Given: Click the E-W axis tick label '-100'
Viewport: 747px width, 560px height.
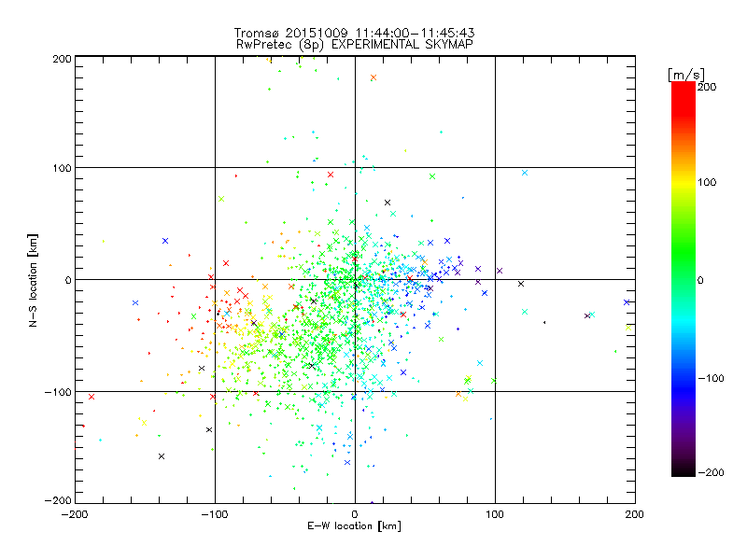Looking at the screenshot, I should click(x=215, y=514).
